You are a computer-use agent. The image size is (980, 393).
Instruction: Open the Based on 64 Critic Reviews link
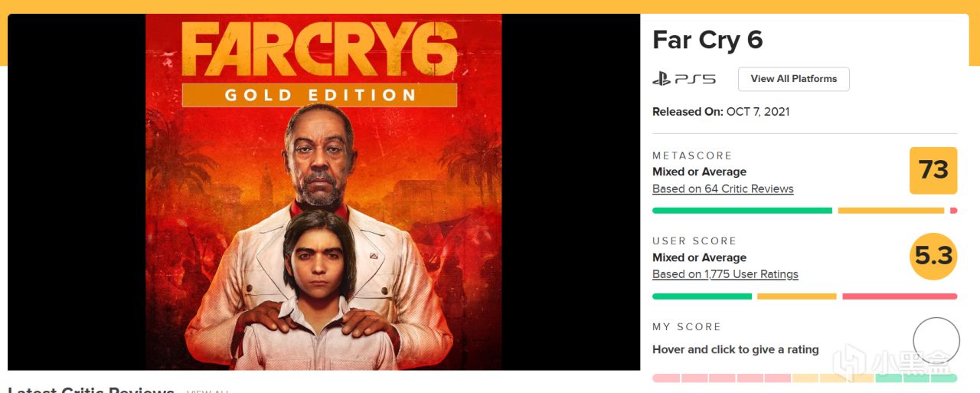(723, 189)
